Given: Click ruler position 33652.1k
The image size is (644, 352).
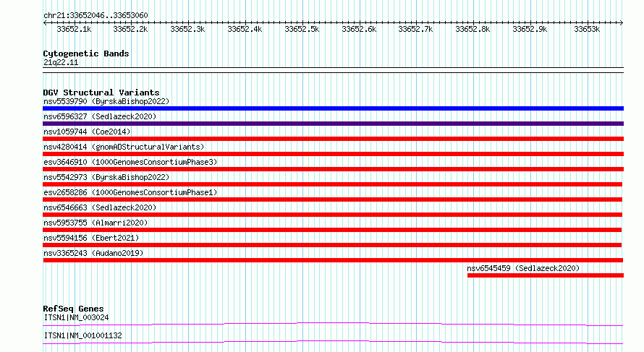Looking at the screenshot, I should (x=74, y=29).
